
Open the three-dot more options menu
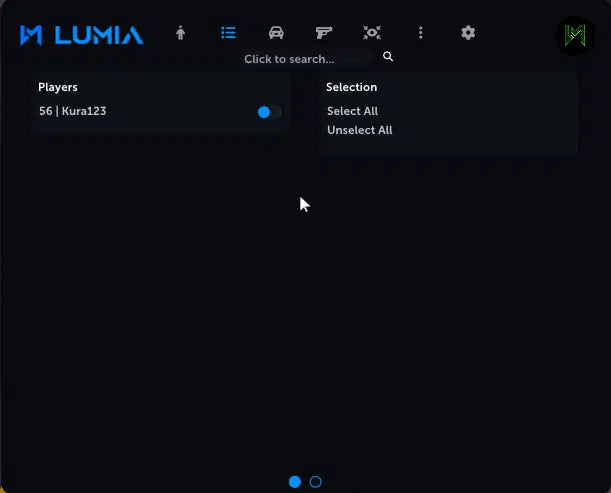[420, 33]
